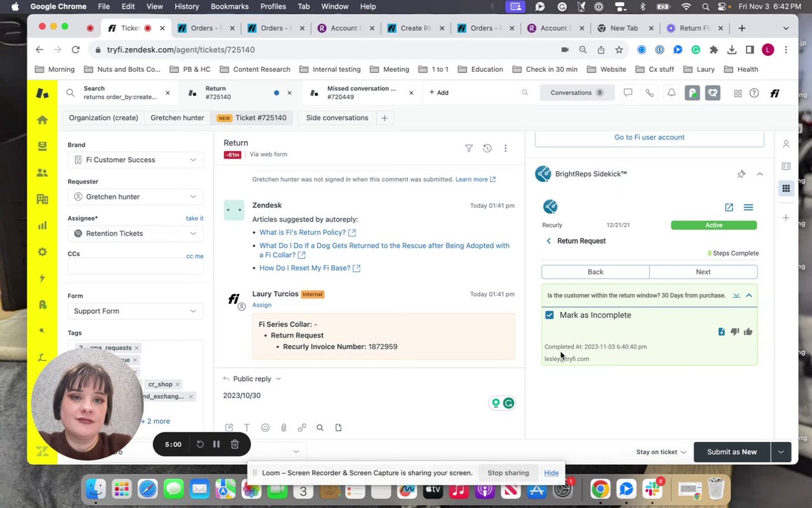Open the Sidekick flow in new window

coord(729,208)
